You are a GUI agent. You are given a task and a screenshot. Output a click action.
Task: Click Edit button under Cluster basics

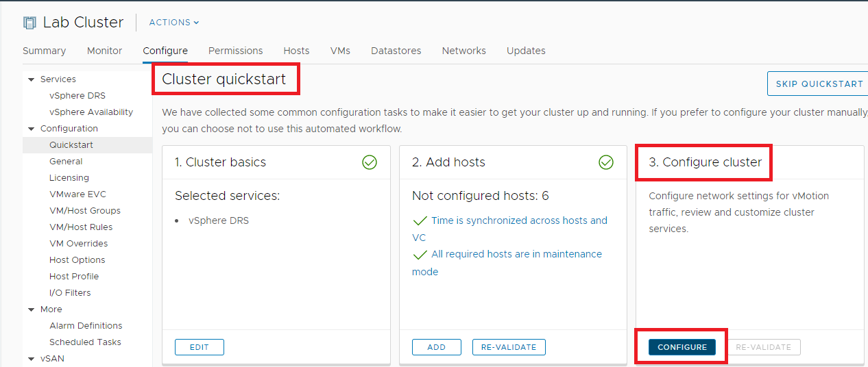199,347
